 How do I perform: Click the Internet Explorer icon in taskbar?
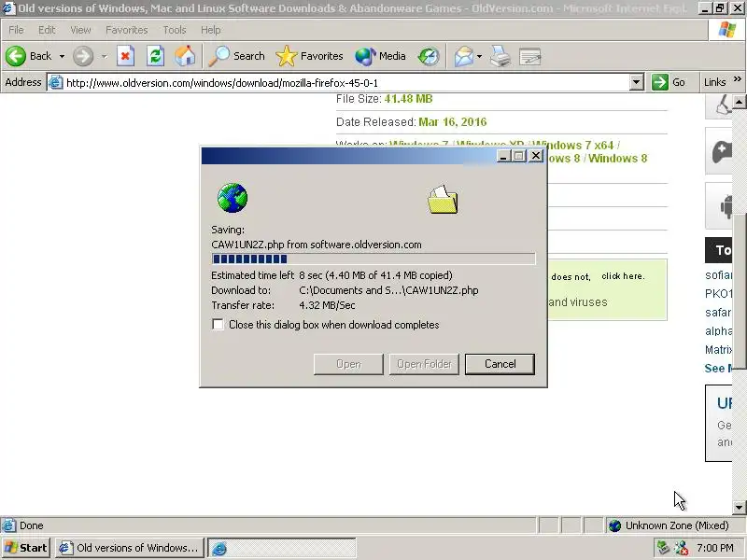pyautogui.click(x=218, y=548)
